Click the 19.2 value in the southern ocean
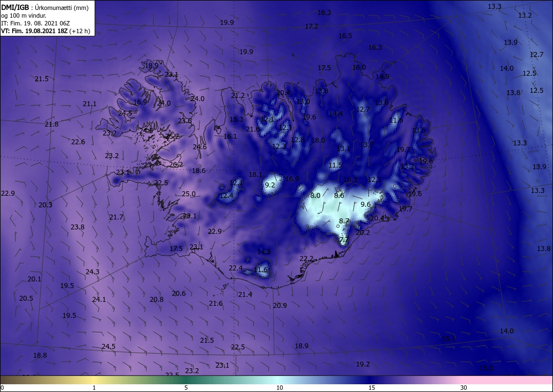 363,364
